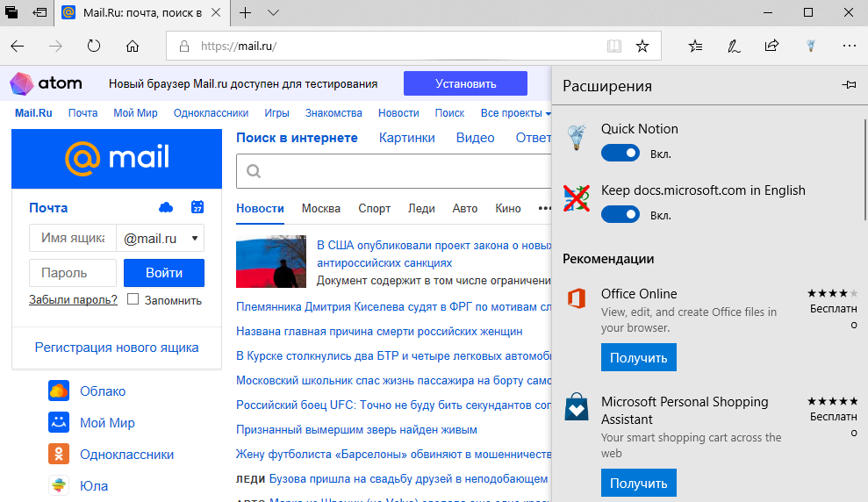Click the Favorites star icon in address bar
This screenshot has width=868, height=502.
(x=642, y=46)
